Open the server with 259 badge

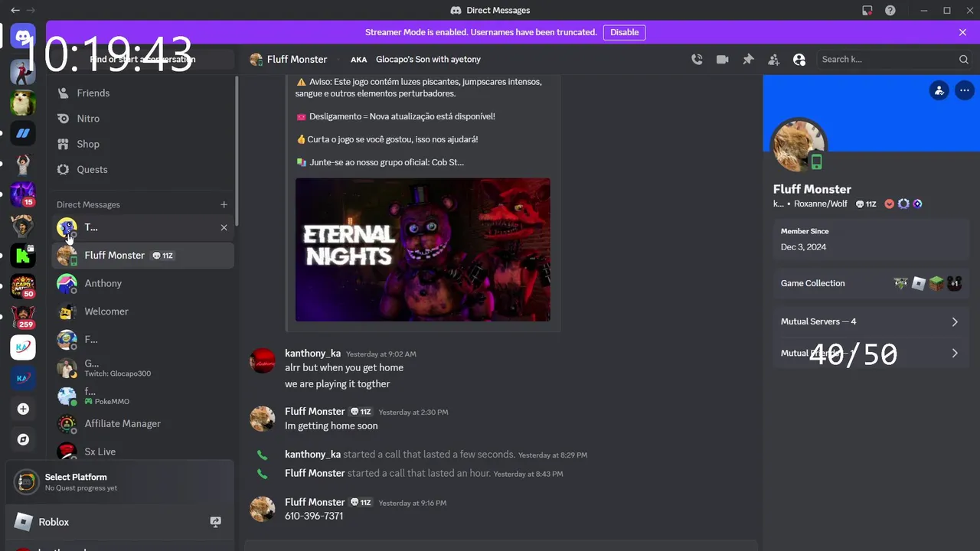23,317
